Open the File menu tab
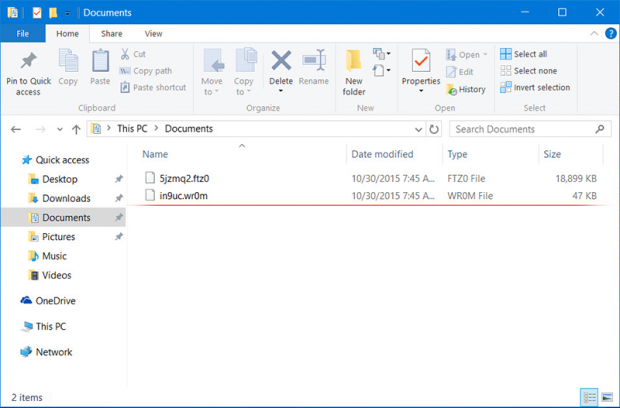 click(x=23, y=34)
